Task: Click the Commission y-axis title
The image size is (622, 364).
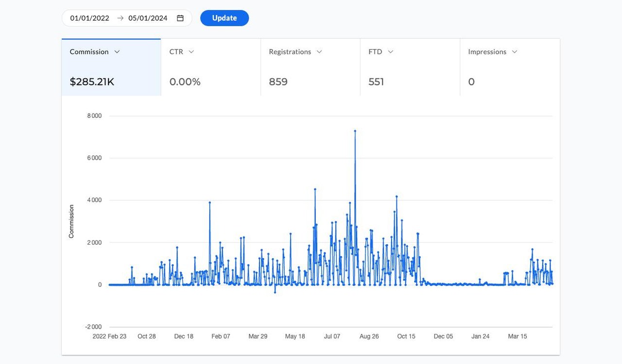Action: tap(71, 221)
